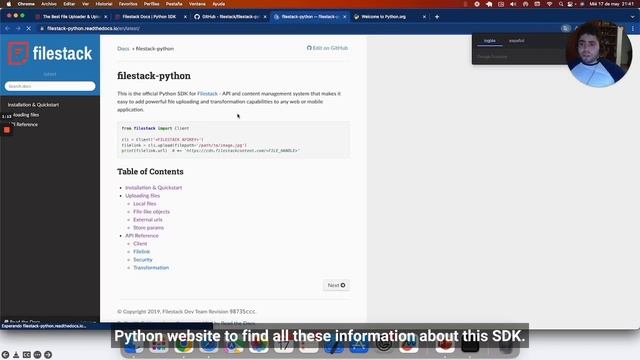Image resolution: width=640 pixels, height=360 pixels.
Task: Open the Pestaña menu
Action: pos(174,4)
